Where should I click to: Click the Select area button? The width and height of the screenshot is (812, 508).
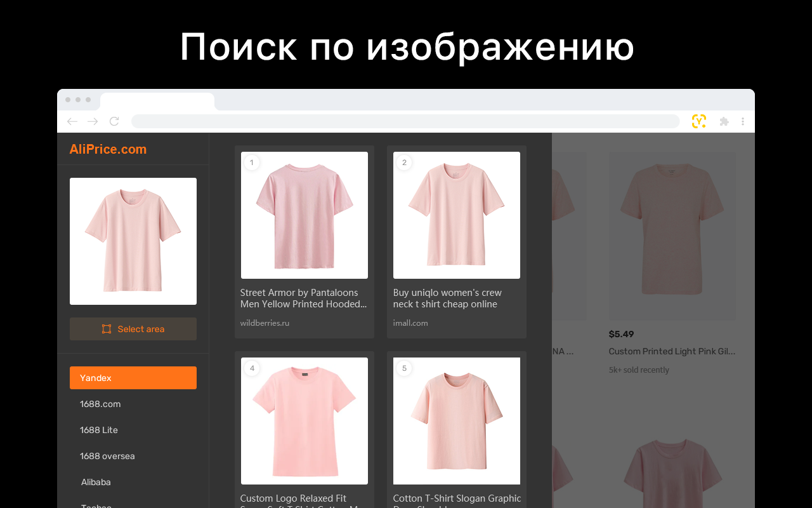point(133,329)
